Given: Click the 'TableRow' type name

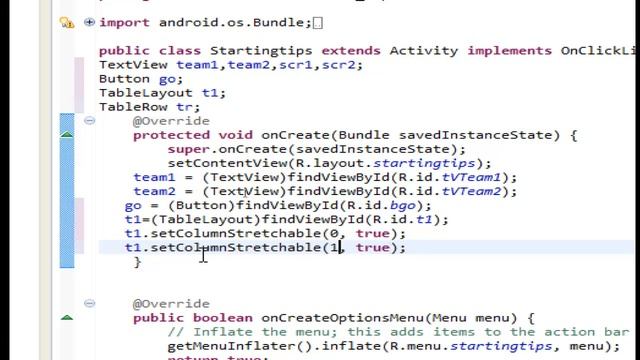Looking at the screenshot, I should pos(133,107).
